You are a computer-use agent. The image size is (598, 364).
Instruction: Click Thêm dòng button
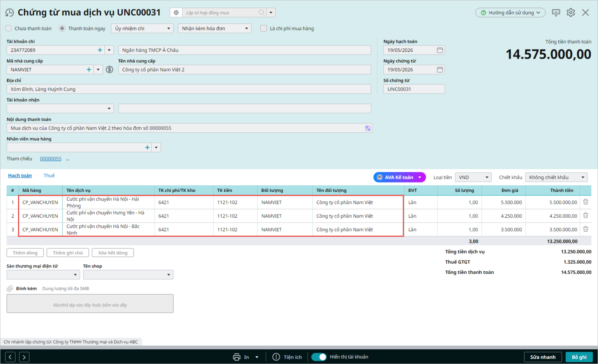coord(25,253)
